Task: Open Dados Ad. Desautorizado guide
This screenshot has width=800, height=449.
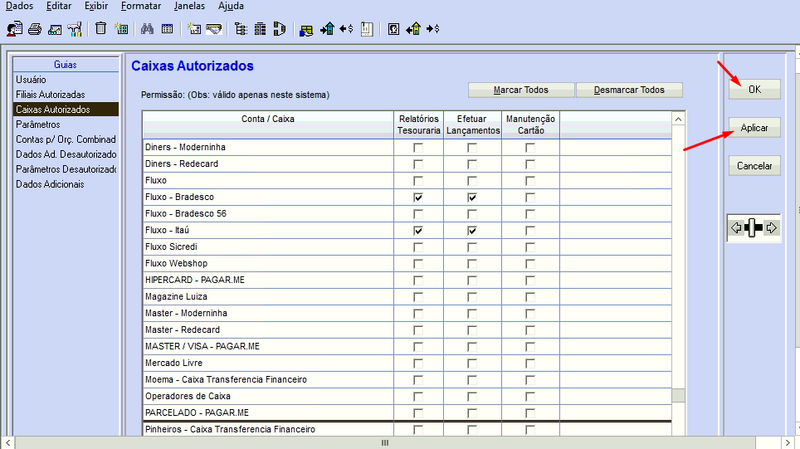Action: point(66,154)
